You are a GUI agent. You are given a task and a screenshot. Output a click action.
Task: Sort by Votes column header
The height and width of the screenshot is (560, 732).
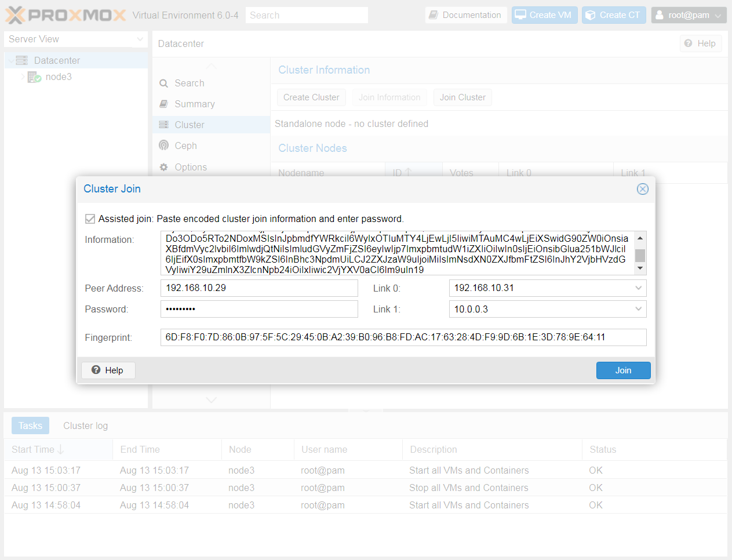pyautogui.click(x=471, y=173)
